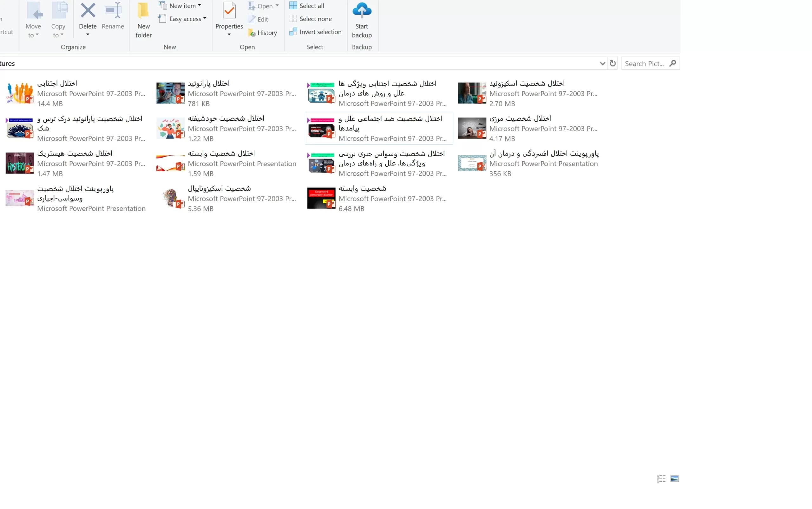This screenshot has width=812, height=509.
Task: Click Invert selection
Action: [x=315, y=32]
